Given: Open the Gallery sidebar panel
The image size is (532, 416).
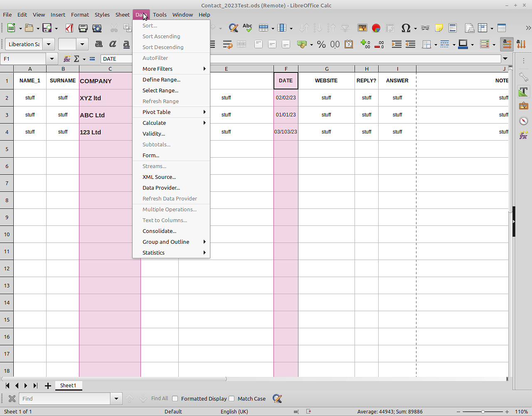Looking at the screenshot, I should 523,106.
